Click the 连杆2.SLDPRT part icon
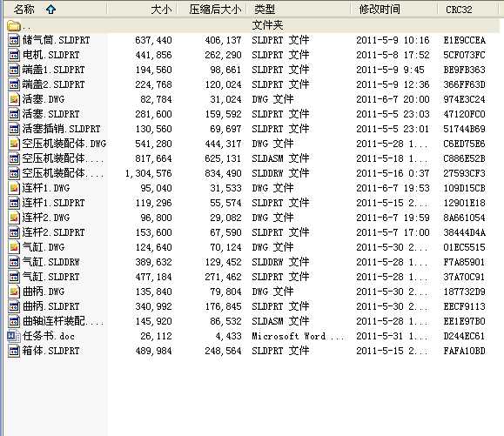Screen dimensions: 504x436 coord(14,232)
